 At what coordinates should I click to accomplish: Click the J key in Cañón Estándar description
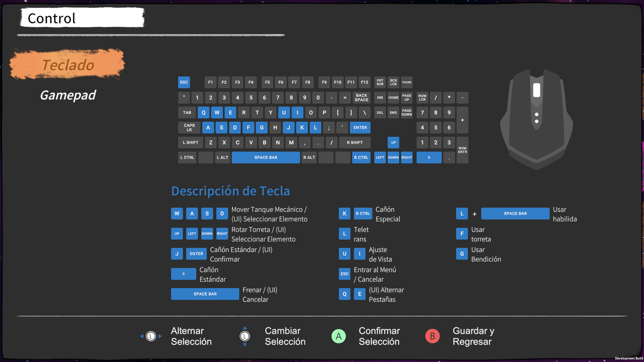(x=177, y=254)
